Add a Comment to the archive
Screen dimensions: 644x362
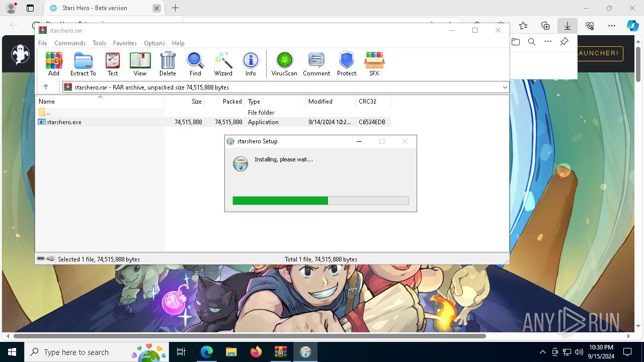point(316,64)
